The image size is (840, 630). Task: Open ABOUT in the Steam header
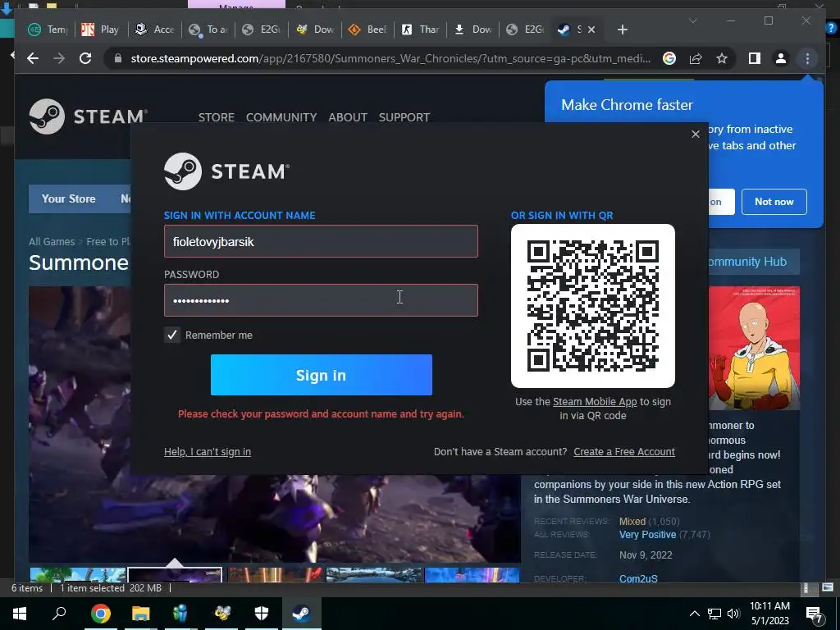click(x=348, y=117)
